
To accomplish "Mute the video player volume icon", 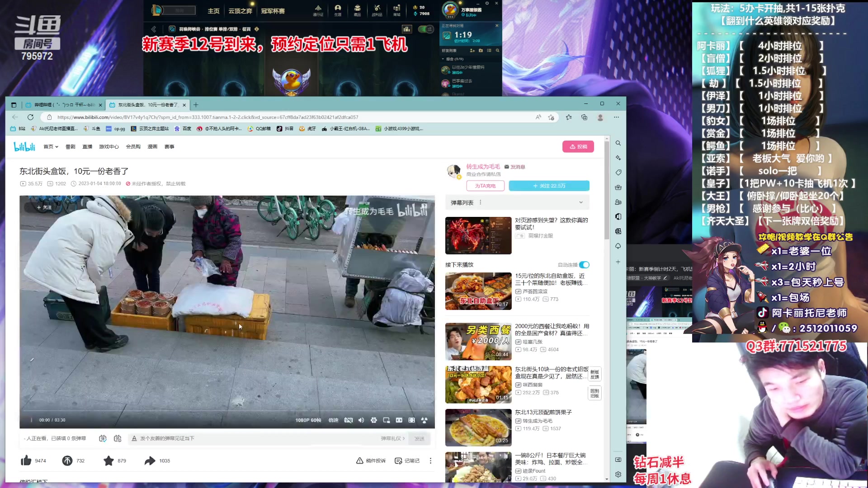I will (361, 420).
